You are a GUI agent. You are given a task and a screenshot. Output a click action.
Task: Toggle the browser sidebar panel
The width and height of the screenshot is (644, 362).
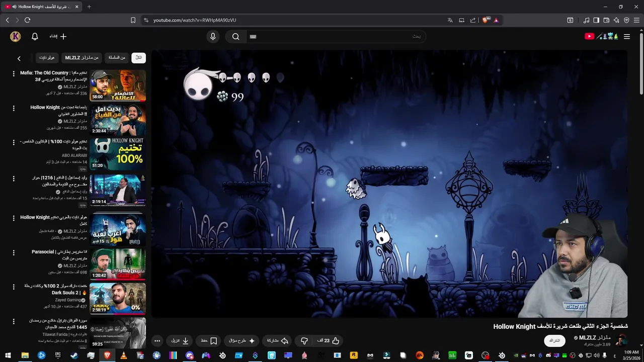point(596,20)
